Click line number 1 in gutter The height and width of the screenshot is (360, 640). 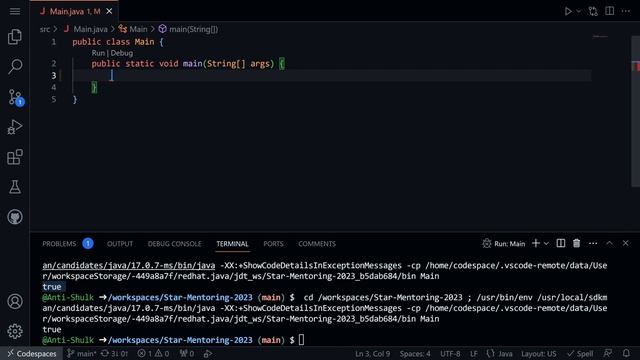(x=53, y=42)
